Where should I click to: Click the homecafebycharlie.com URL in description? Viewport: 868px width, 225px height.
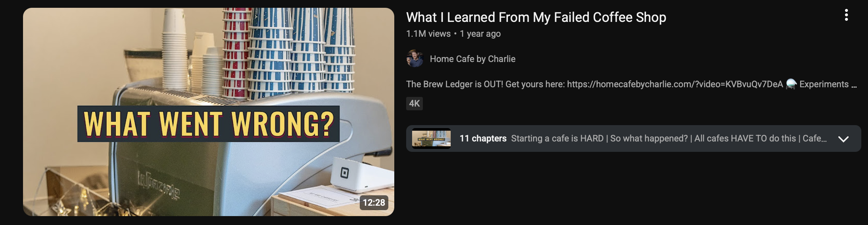(x=675, y=84)
